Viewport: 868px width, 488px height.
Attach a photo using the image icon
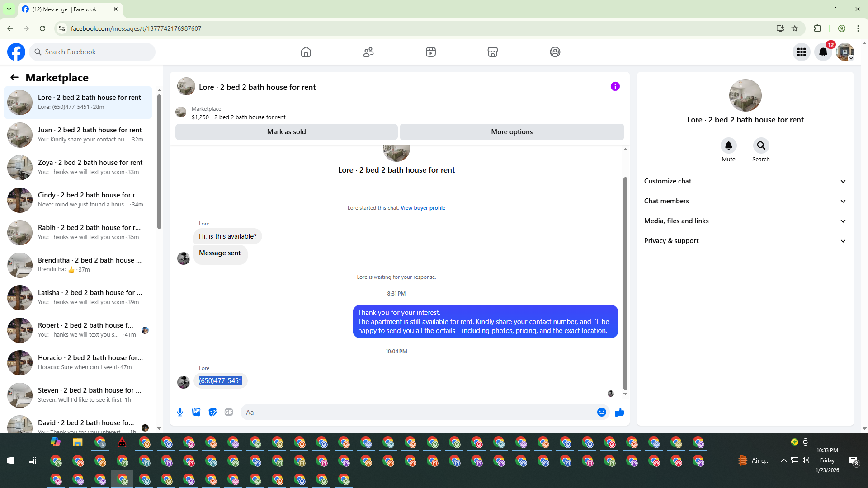(196, 412)
